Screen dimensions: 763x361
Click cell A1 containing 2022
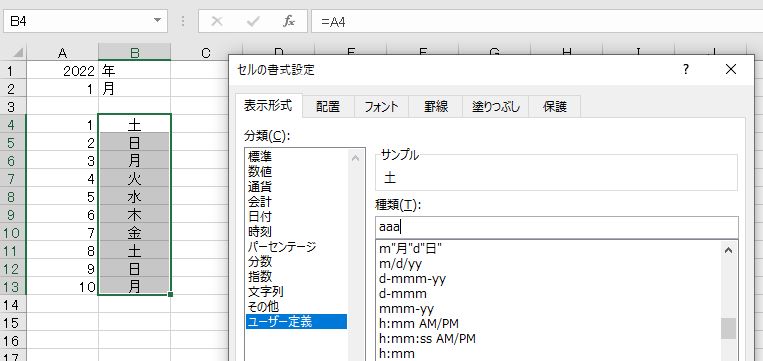pyautogui.click(x=62, y=71)
